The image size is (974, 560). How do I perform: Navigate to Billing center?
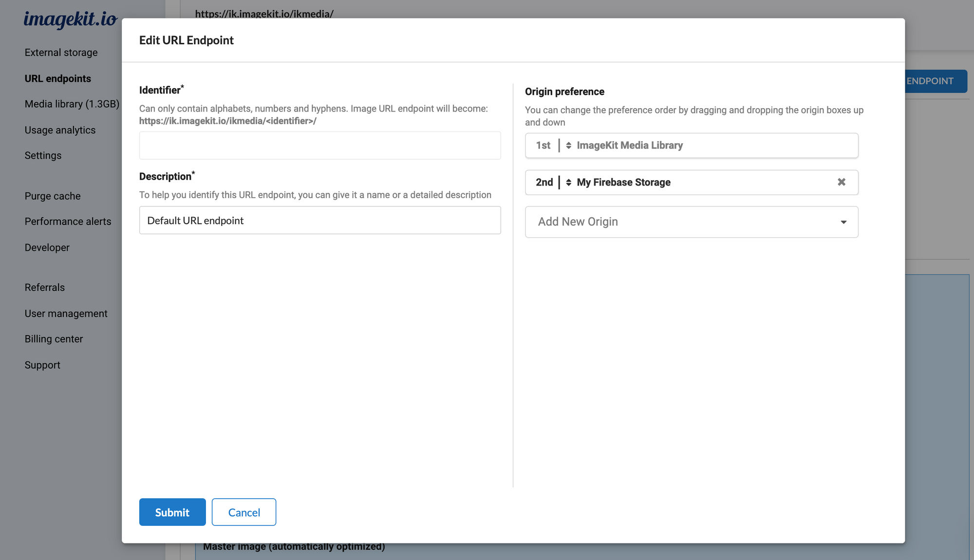point(54,339)
